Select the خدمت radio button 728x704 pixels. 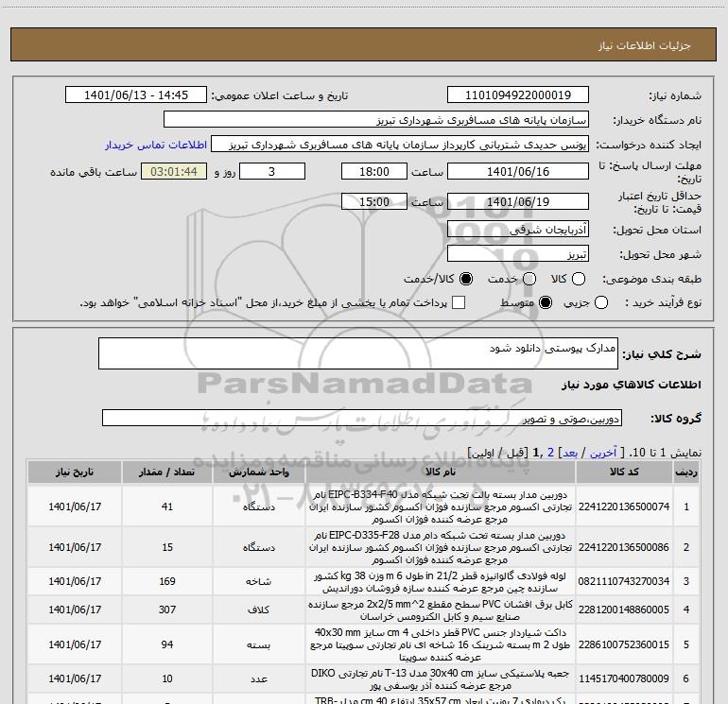[529, 279]
